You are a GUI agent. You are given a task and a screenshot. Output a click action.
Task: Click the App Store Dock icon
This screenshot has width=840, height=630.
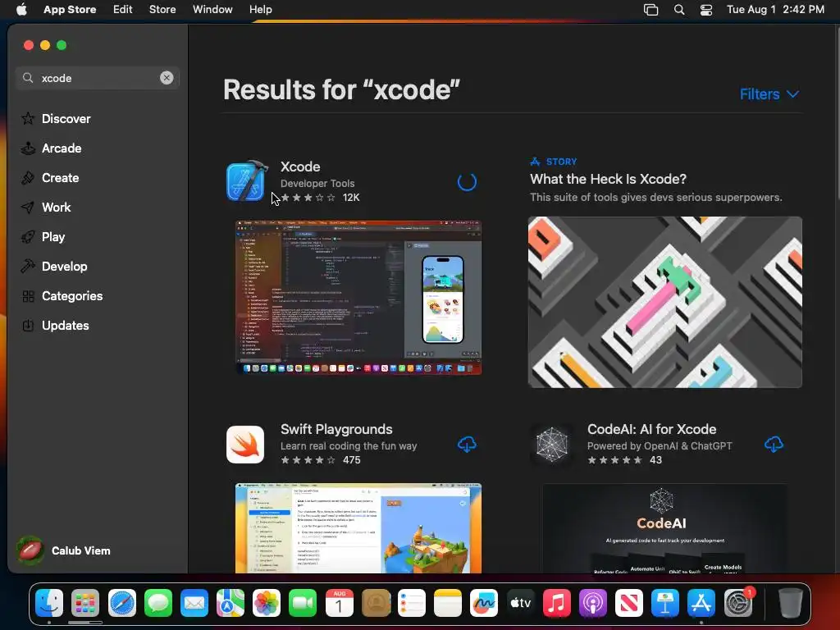701,603
